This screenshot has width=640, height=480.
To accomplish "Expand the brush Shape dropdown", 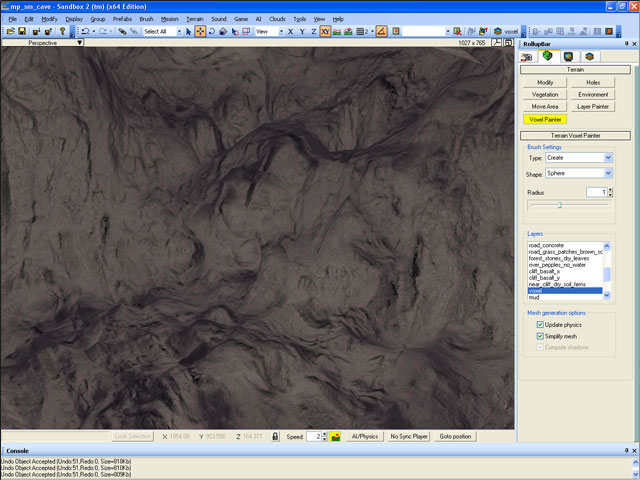I will (607, 173).
